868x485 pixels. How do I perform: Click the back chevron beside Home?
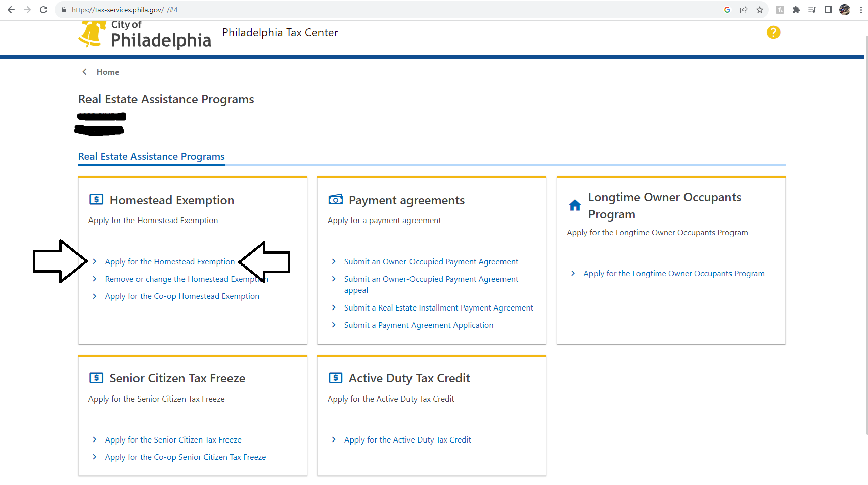[85, 72]
